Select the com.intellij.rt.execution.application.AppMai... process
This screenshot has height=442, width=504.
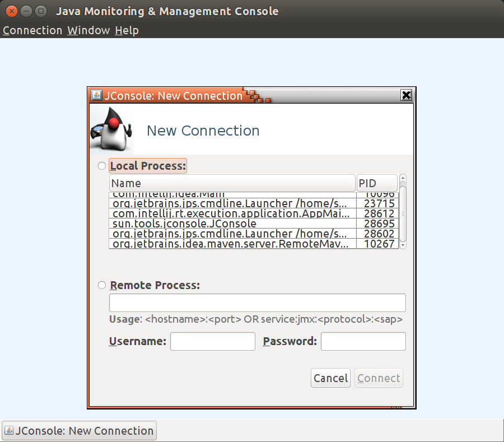point(254,213)
